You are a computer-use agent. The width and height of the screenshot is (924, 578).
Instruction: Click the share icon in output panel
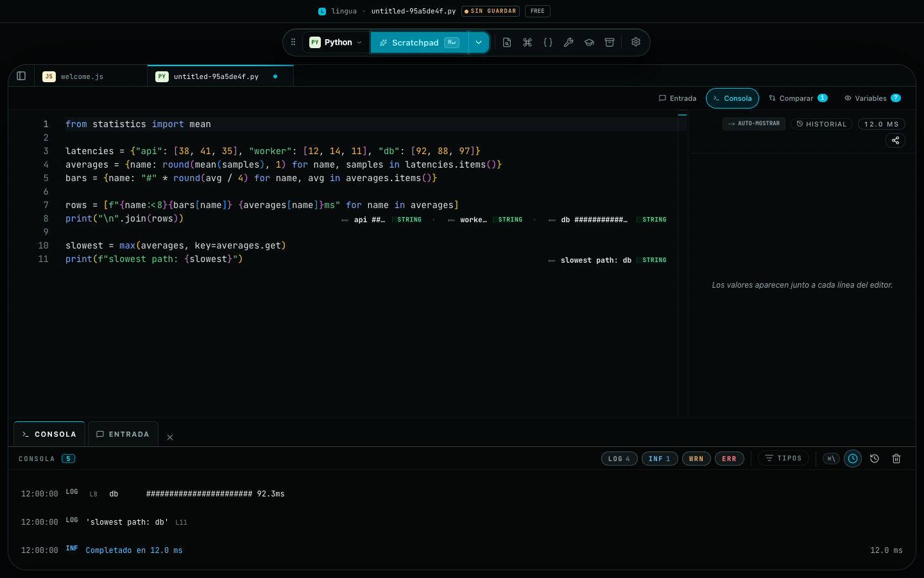(x=895, y=140)
